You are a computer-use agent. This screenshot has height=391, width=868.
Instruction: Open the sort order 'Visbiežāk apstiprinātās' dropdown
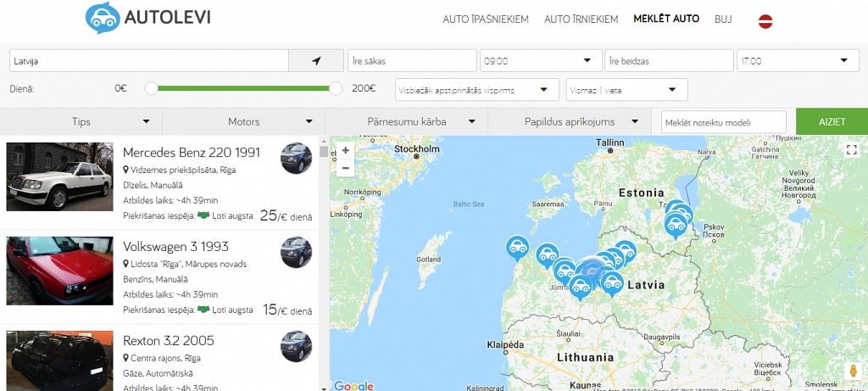[x=477, y=90]
